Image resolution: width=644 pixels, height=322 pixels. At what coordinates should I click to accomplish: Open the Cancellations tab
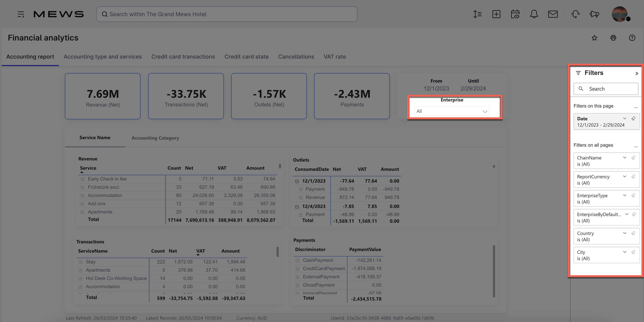click(296, 57)
